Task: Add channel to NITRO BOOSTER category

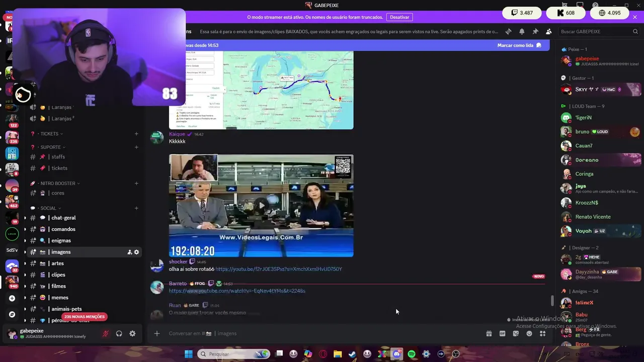Action: [x=136, y=184]
